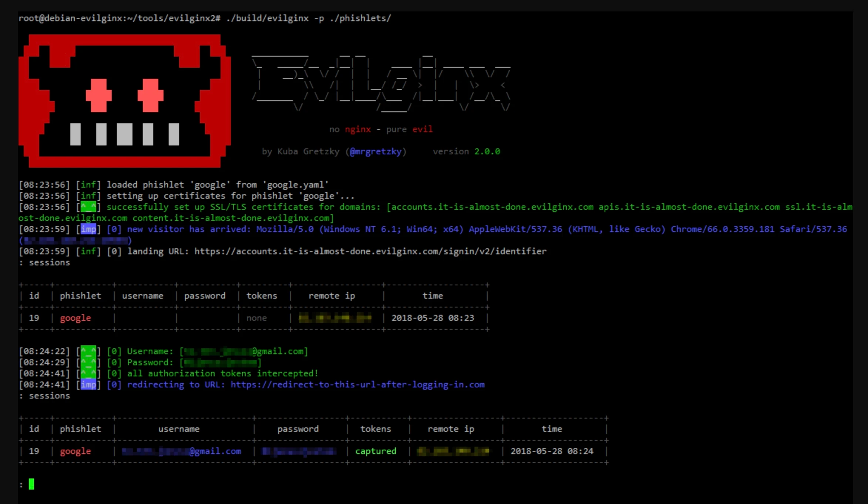Click the version number 2.0.0
This screenshot has width=868, height=504.
pyautogui.click(x=487, y=151)
